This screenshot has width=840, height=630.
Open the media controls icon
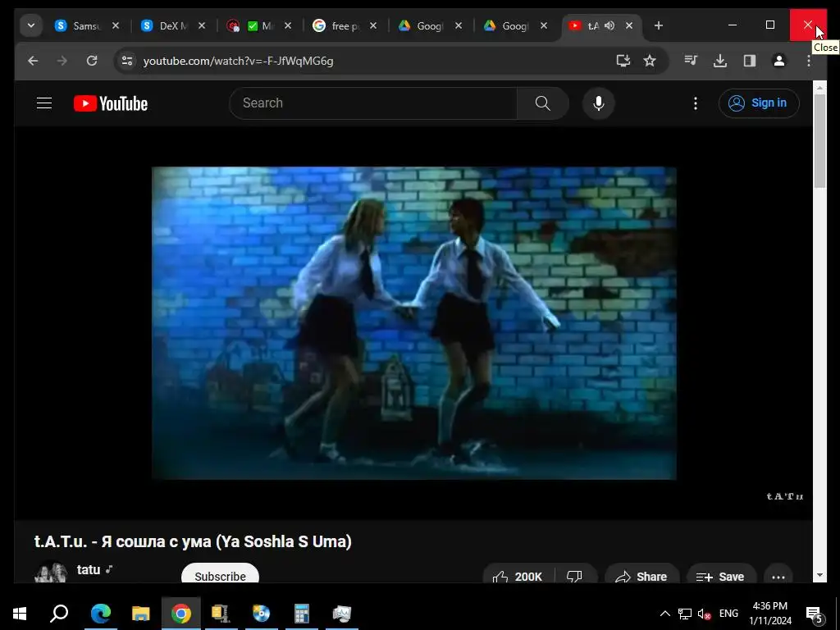[x=691, y=61]
